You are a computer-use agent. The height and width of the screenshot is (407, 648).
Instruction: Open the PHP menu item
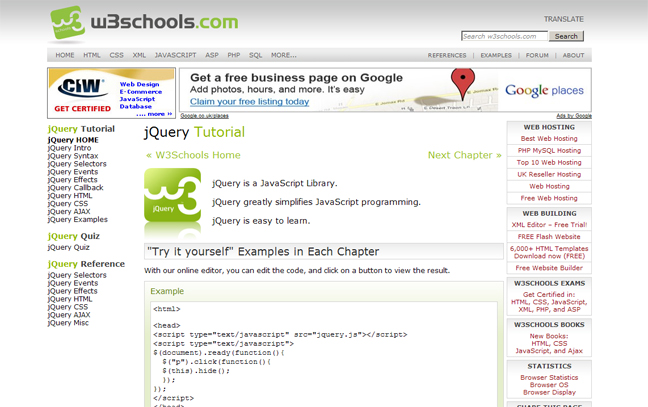(x=234, y=55)
